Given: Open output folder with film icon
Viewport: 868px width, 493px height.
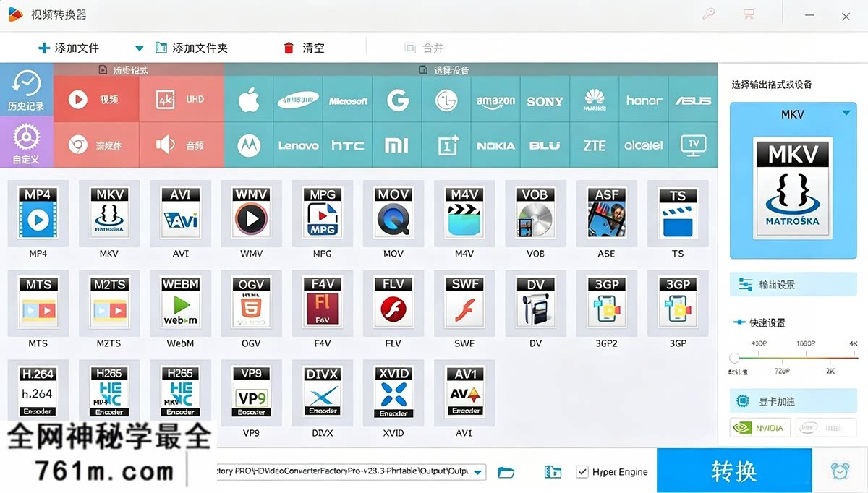Looking at the screenshot, I should tap(553, 472).
